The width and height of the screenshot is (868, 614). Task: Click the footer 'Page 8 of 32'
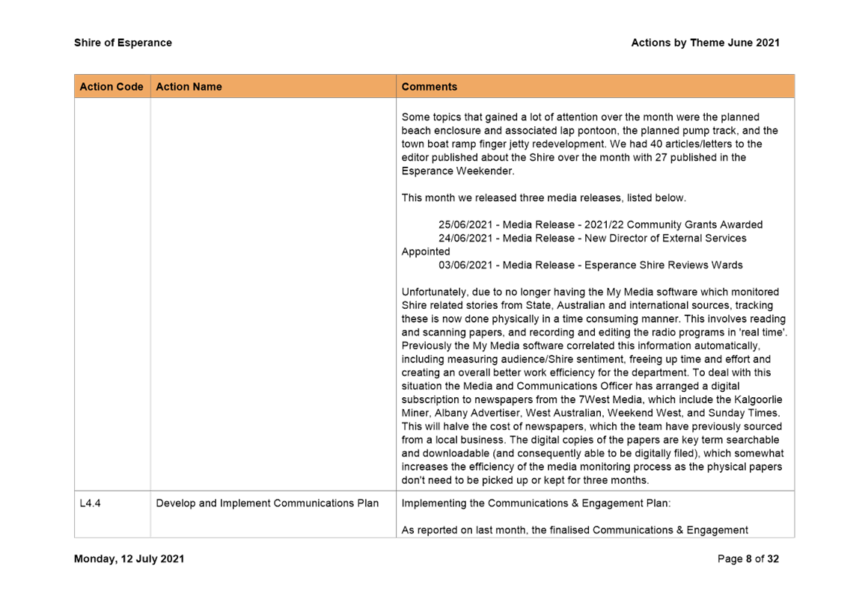click(x=748, y=559)
